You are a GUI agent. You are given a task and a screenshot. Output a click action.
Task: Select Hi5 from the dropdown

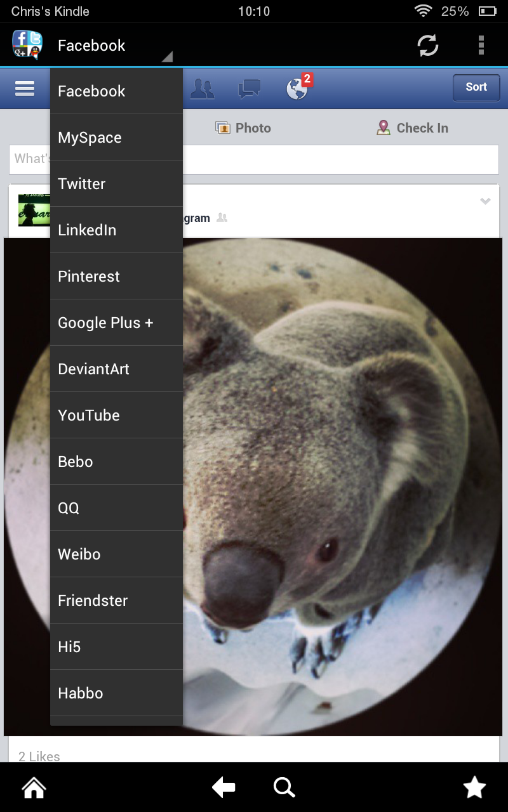pyautogui.click(x=116, y=647)
